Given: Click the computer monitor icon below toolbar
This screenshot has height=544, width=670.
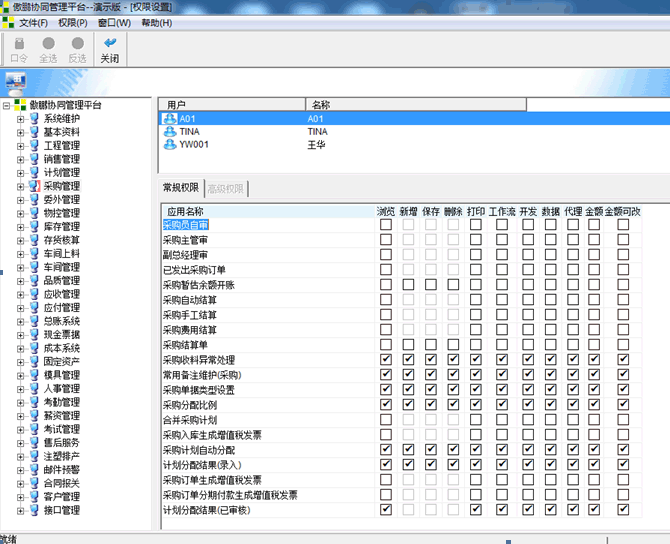Looking at the screenshot, I should (x=15, y=80).
